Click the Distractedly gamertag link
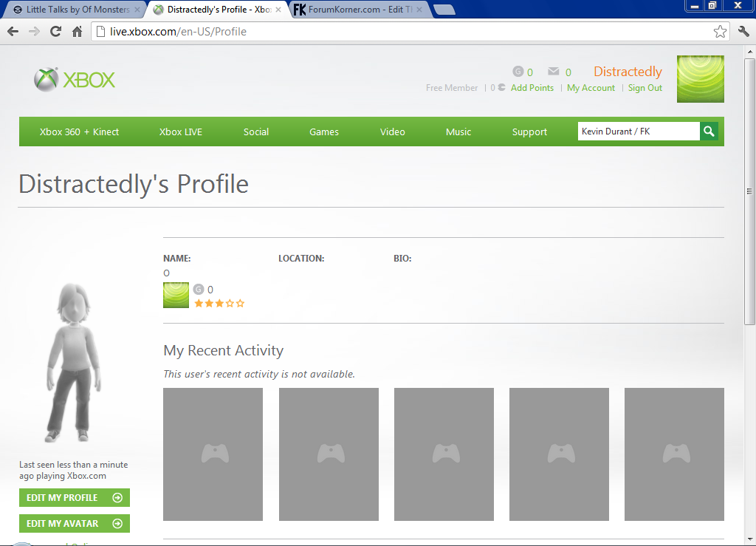The width and height of the screenshot is (756, 546). 628,72
